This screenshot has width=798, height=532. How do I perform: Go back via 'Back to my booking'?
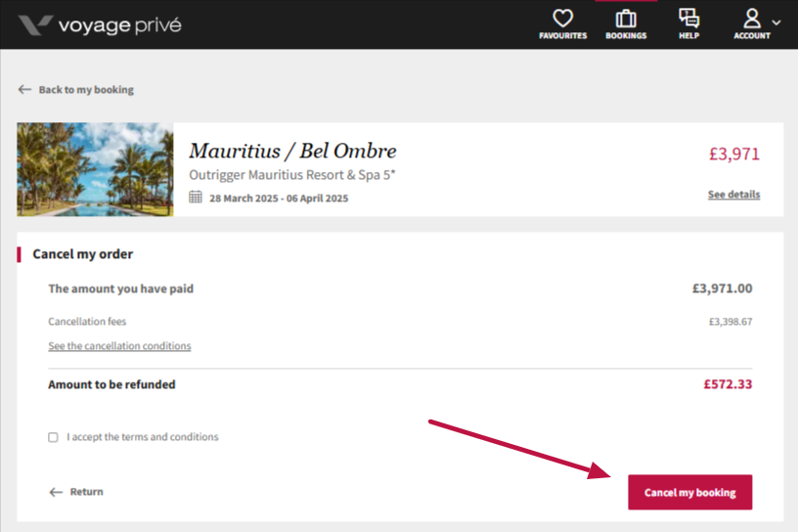(x=76, y=90)
